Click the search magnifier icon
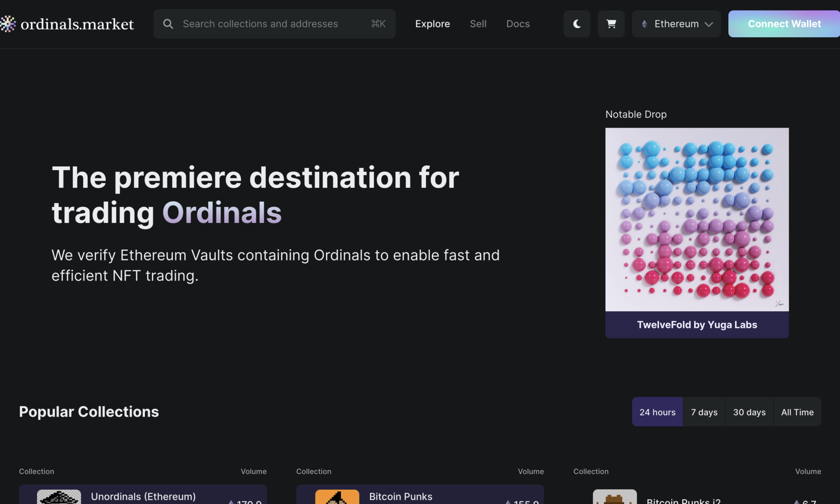This screenshot has height=504, width=840. pos(168,24)
